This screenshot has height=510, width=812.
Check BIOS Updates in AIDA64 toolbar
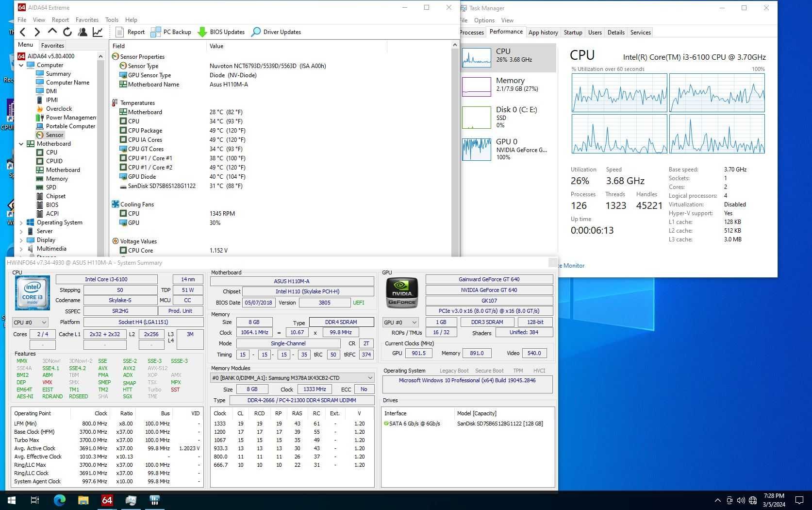221,32
